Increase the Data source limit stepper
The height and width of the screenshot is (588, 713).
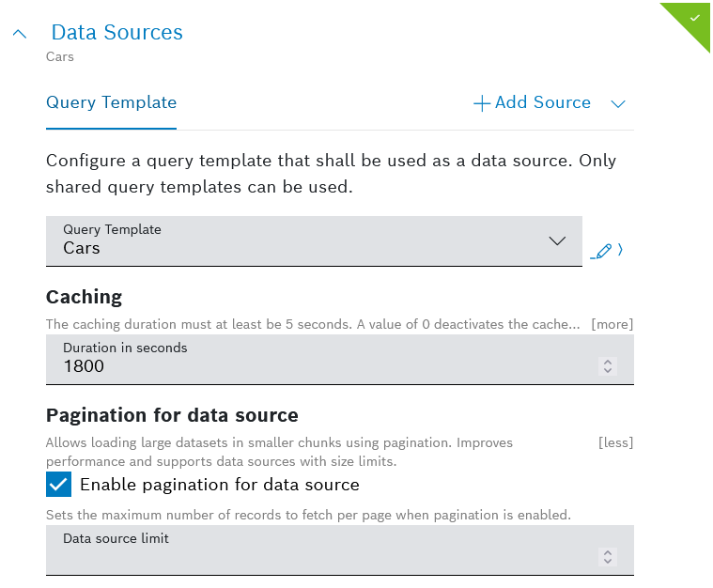click(608, 552)
